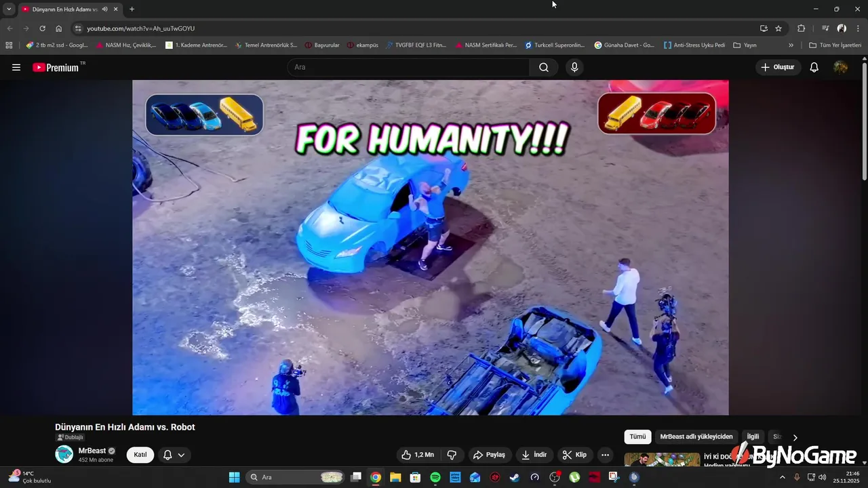
Task: View site information icon in address bar
Action: point(78,28)
